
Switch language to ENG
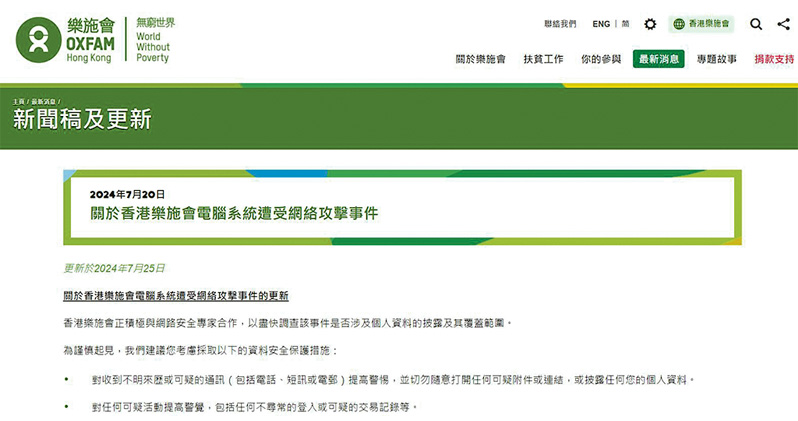(x=601, y=24)
